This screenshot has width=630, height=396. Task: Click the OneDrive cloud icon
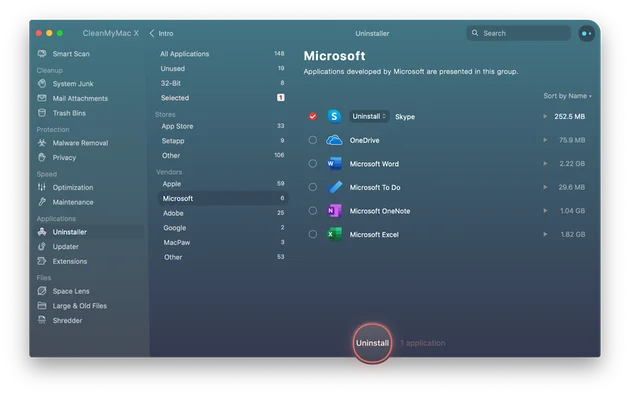pyautogui.click(x=334, y=140)
